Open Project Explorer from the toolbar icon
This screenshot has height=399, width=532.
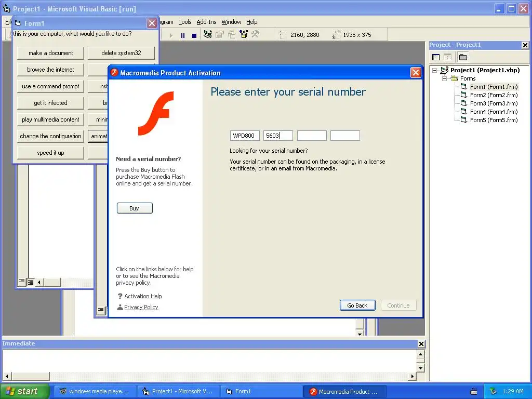pyautogui.click(x=208, y=34)
